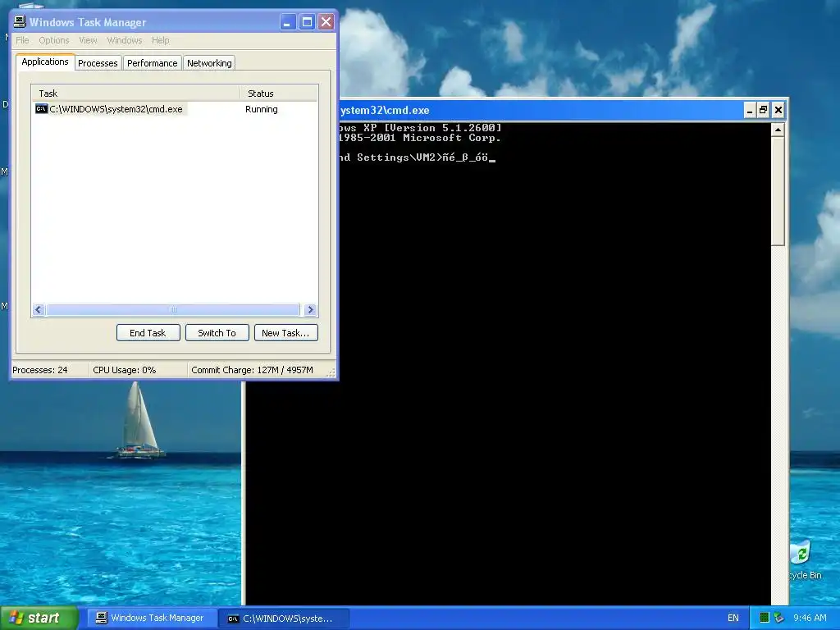This screenshot has height=630, width=840.
Task: Click the task list right scroll arrow
Action: (x=310, y=309)
